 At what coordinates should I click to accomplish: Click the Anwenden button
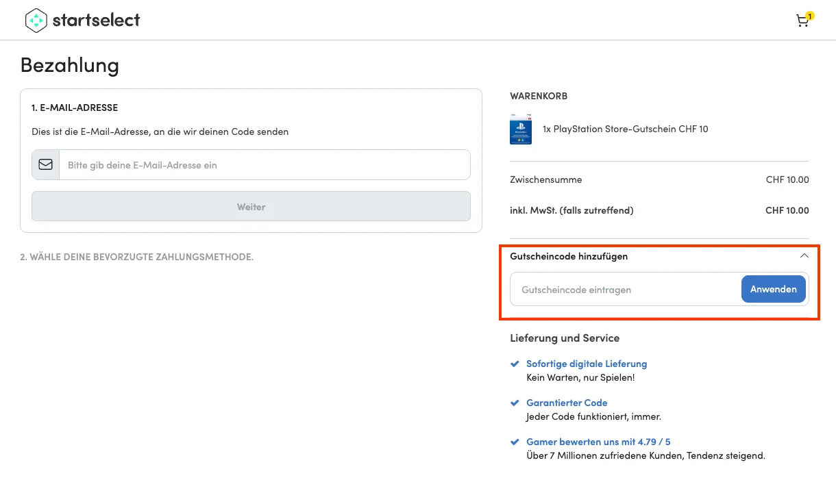coord(773,289)
